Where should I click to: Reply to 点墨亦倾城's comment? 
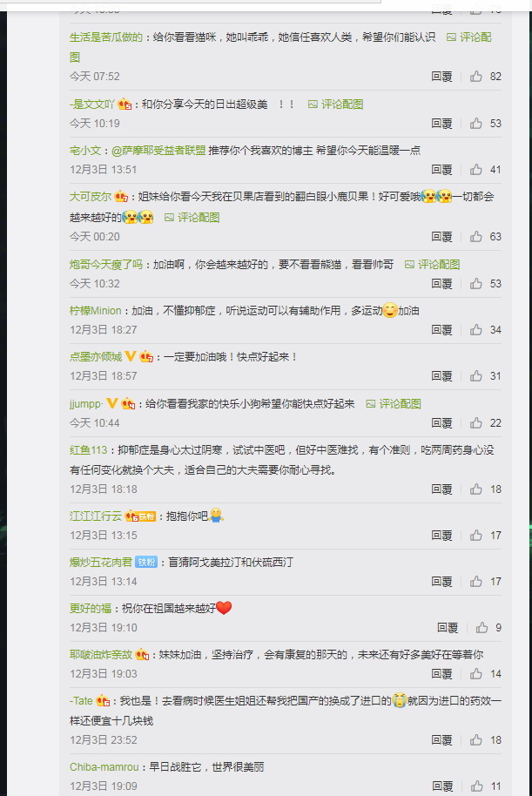coord(441,376)
